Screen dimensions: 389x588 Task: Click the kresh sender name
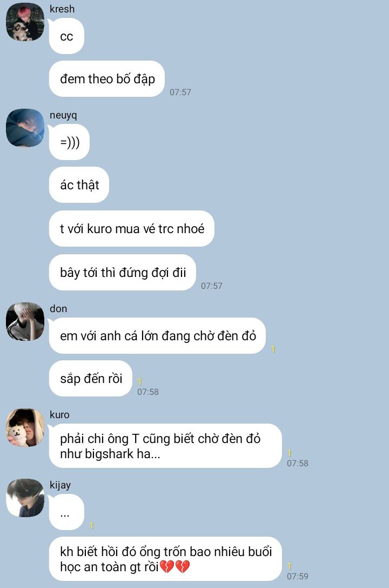62,9
